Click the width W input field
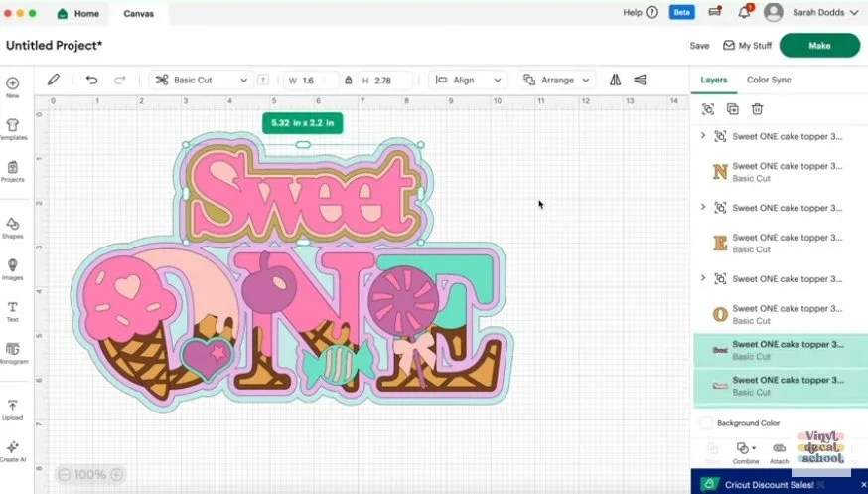868x494 pixels. tap(311, 81)
